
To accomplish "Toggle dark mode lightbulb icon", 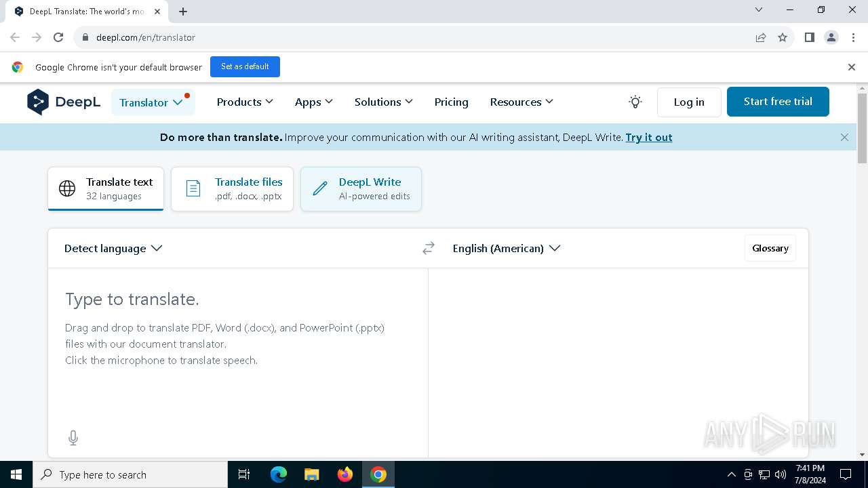I will click(x=635, y=102).
